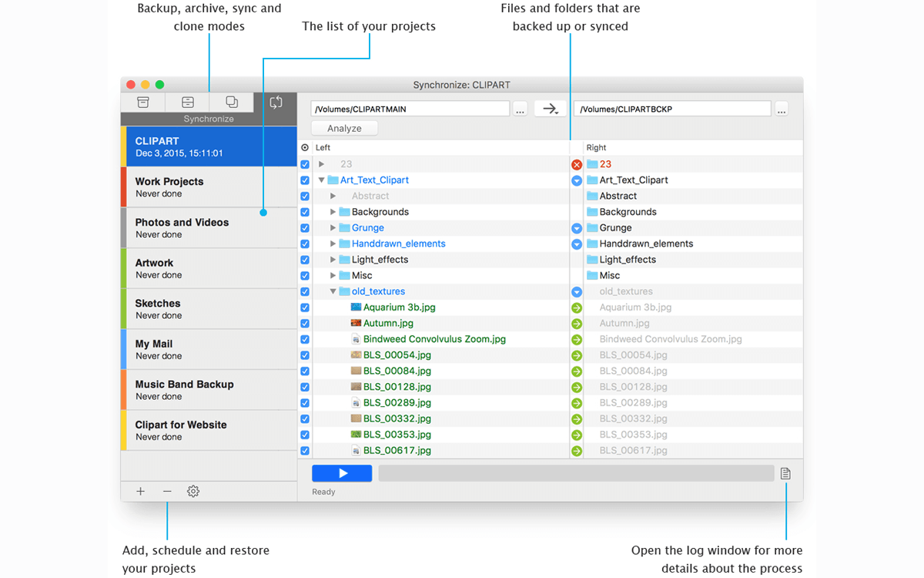Expand the Grunge folder
Screen dimensions: 924x578
point(333,228)
